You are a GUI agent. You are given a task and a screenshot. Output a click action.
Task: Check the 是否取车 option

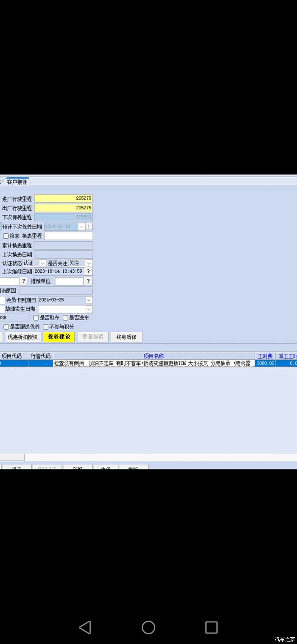[x=36, y=318]
